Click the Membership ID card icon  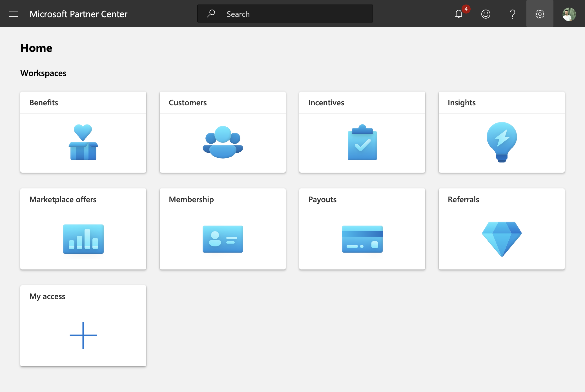pyautogui.click(x=223, y=239)
